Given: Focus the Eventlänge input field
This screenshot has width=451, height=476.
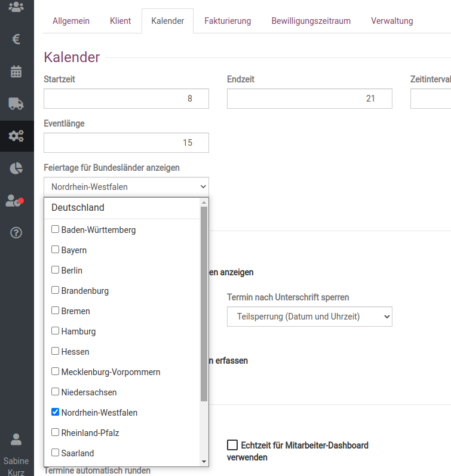Looking at the screenshot, I should point(126,143).
